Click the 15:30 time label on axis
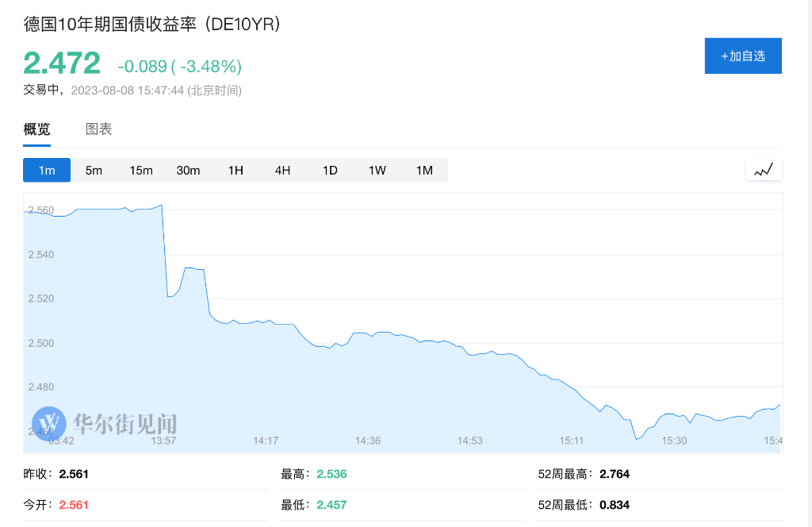 coord(674,440)
